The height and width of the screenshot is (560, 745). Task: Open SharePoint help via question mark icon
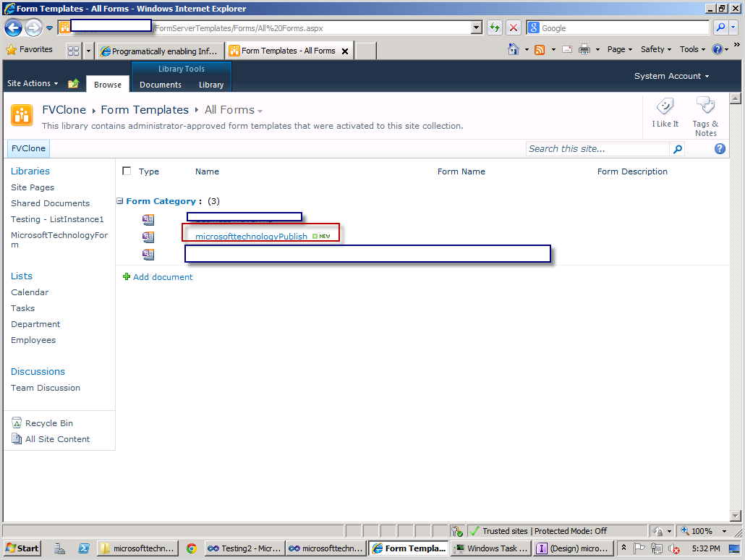pos(720,148)
